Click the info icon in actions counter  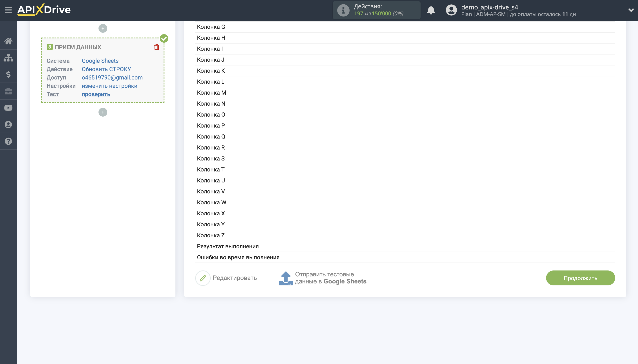(x=343, y=10)
